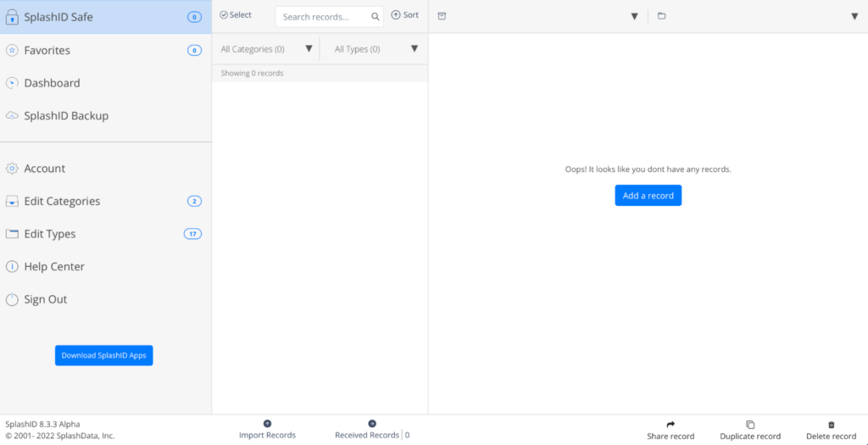Click the Sort button

pyautogui.click(x=404, y=15)
